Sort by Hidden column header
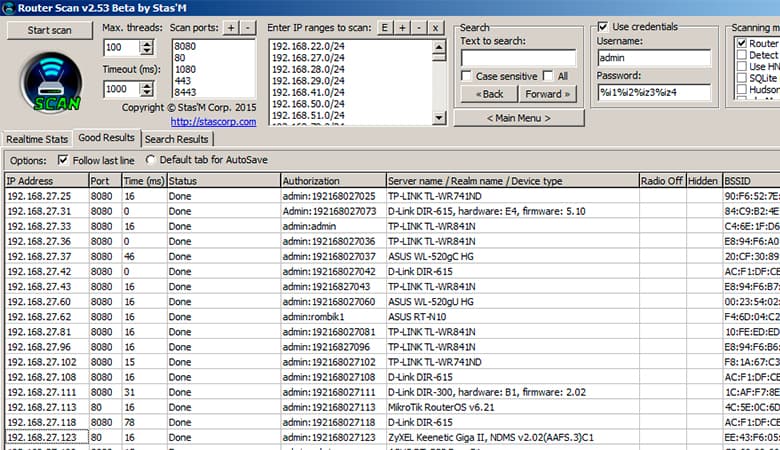The image size is (780, 450). [x=704, y=181]
